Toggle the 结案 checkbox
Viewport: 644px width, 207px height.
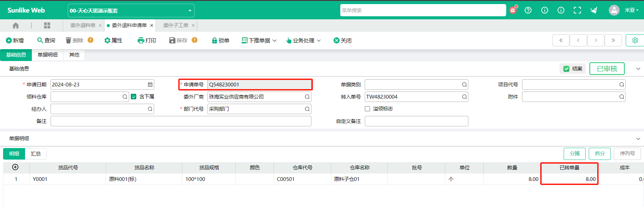click(x=566, y=69)
